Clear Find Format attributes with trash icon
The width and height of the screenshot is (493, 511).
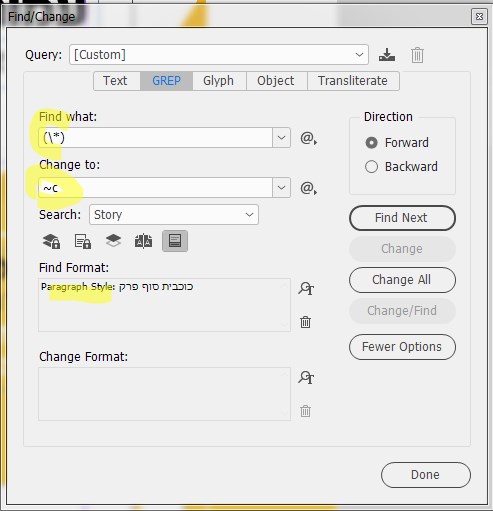click(305, 322)
